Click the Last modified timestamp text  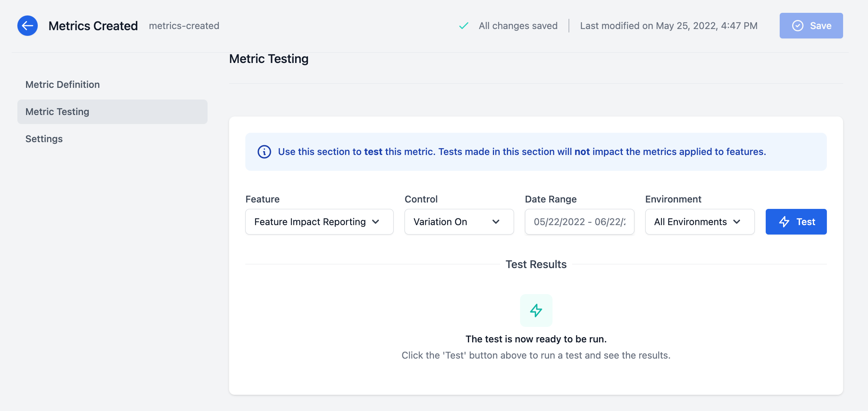669,26
